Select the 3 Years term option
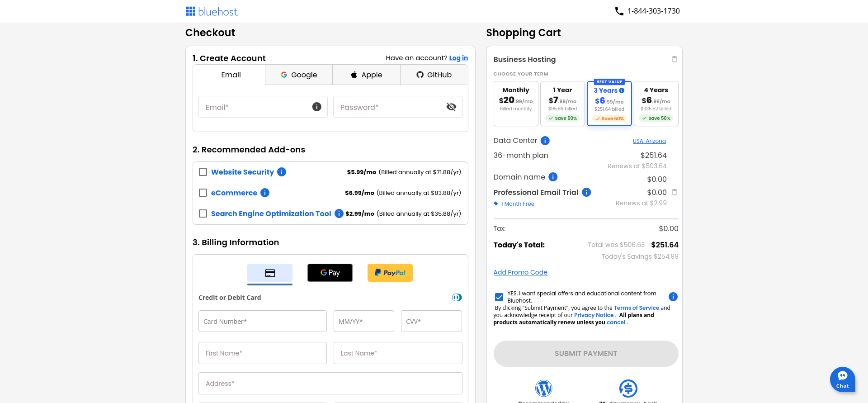 pos(609,104)
